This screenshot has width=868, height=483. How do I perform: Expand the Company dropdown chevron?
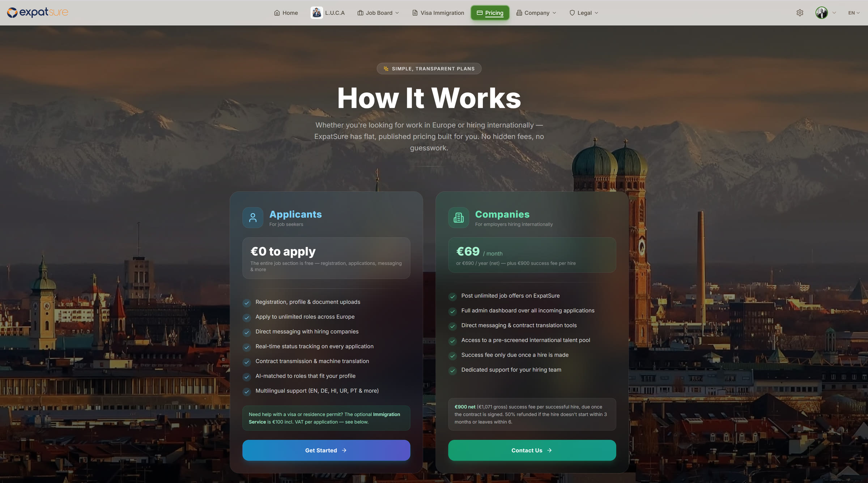pyautogui.click(x=554, y=13)
